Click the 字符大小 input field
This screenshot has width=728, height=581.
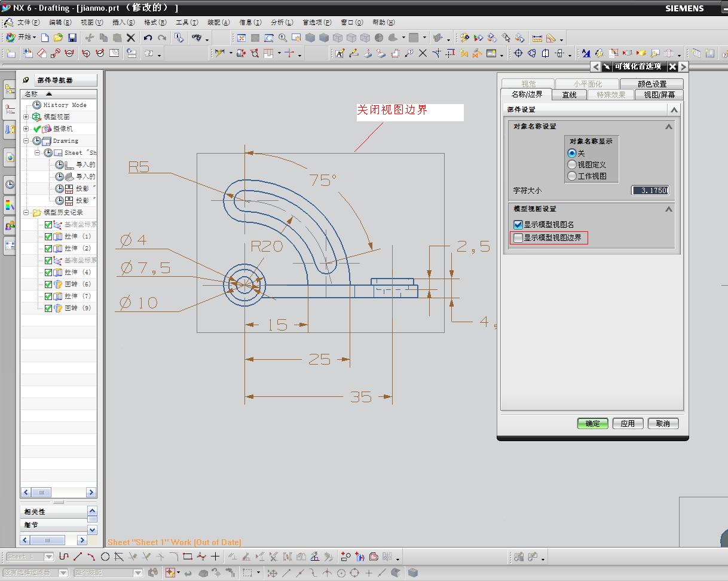pyautogui.click(x=650, y=190)
